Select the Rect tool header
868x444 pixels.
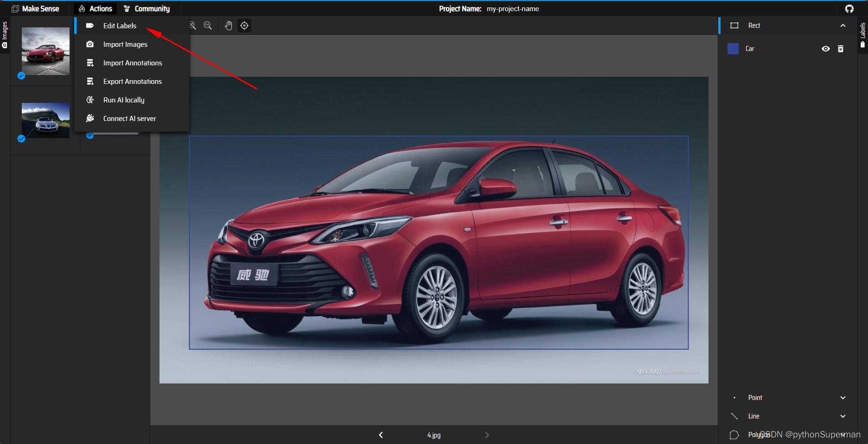(788, 25)
